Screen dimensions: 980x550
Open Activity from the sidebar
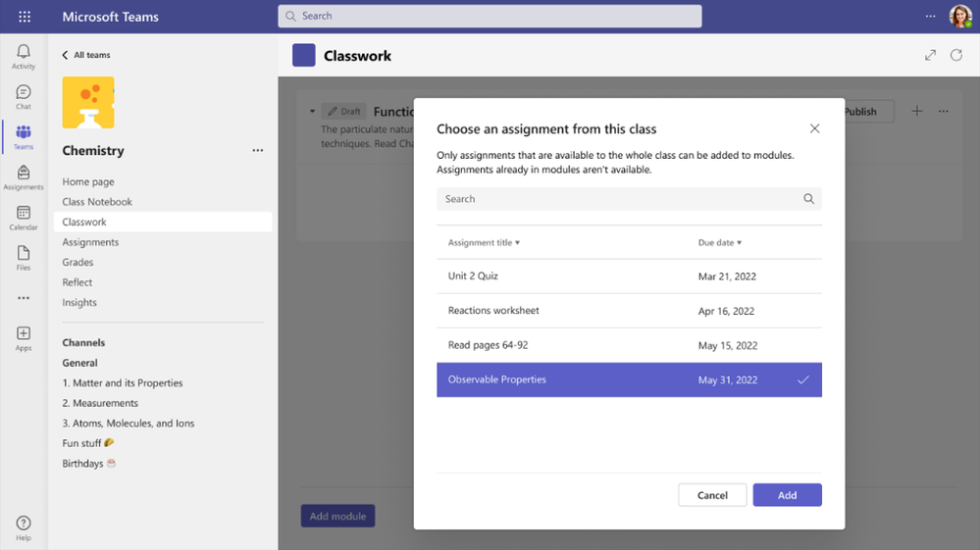24,57
